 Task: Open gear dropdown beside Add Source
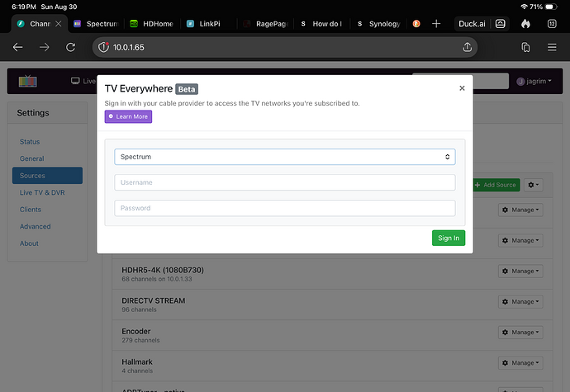click(x=534, y=185)
